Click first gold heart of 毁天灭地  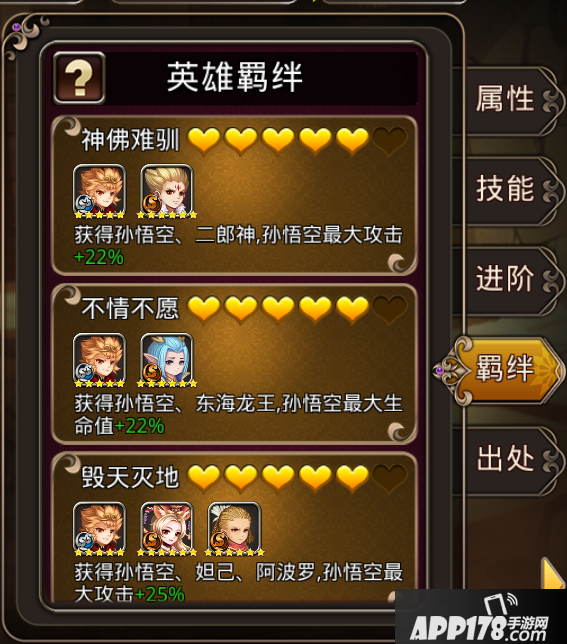coord(204,478)
